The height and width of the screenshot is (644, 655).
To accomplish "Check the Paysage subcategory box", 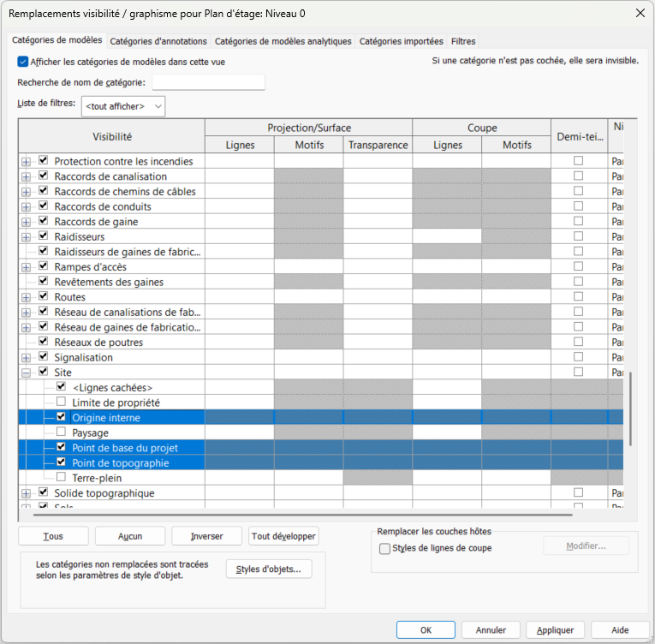I will click(61, 432).
